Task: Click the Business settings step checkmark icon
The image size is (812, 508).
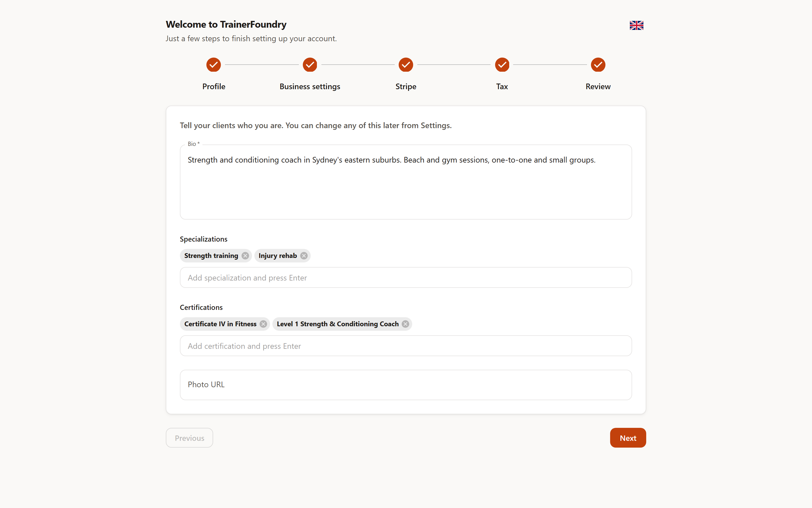Action: click(x=310, y=65)
